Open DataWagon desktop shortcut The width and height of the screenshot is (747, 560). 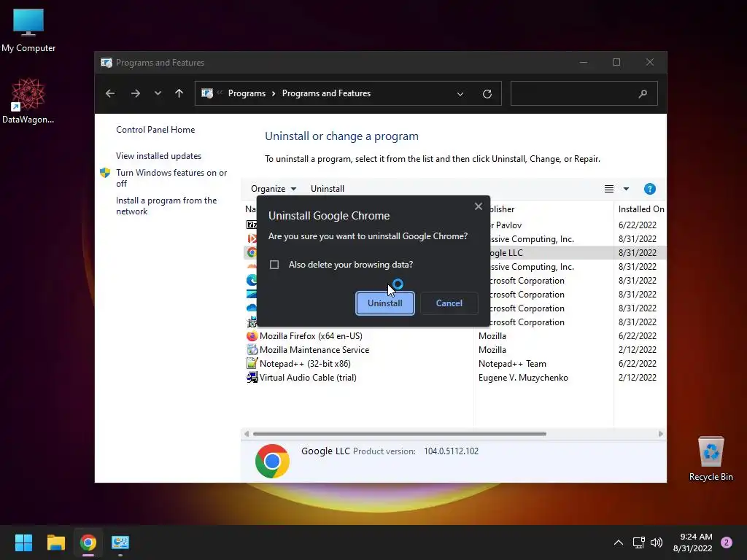(28, 101)
